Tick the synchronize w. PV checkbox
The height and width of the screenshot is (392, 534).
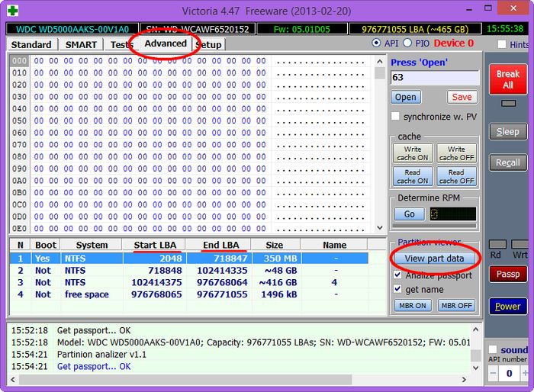tap(395, 117)
